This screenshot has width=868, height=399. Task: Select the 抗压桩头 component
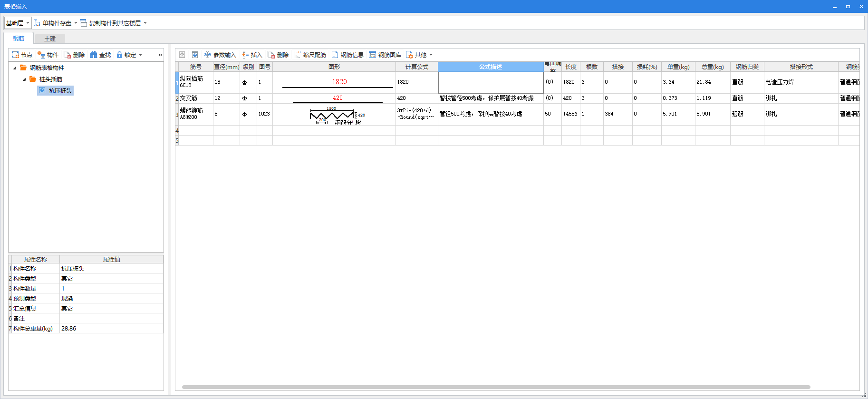pyautogui.click(x=56, y=90)
